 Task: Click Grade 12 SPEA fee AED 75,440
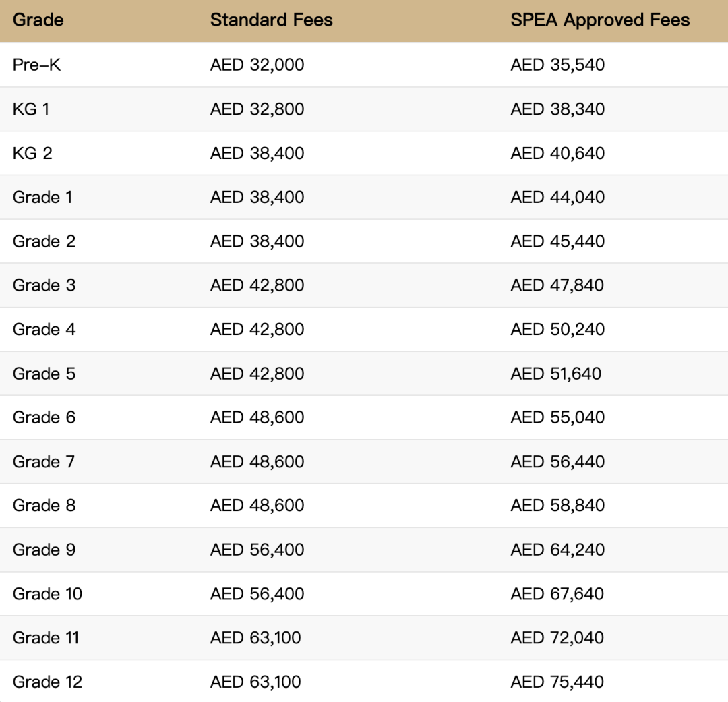(x=557, y=682)
